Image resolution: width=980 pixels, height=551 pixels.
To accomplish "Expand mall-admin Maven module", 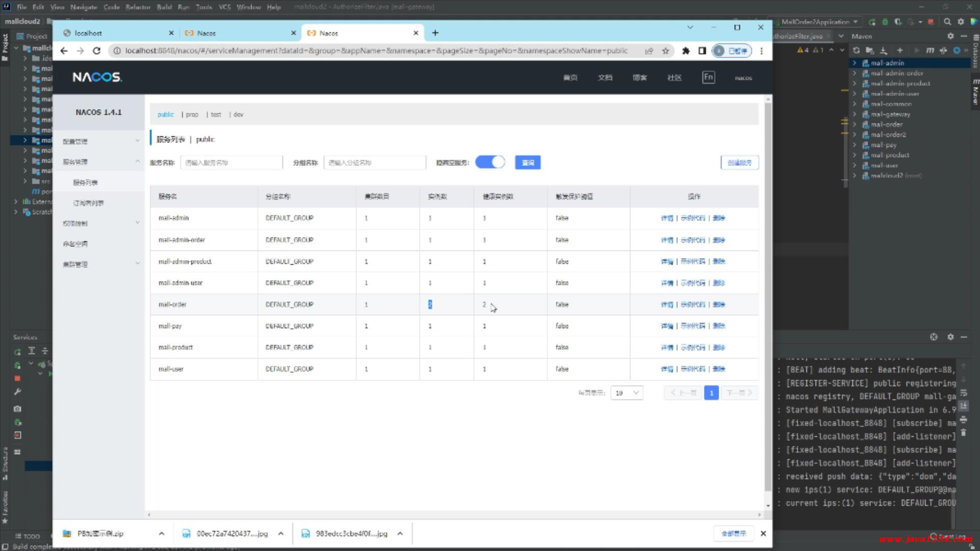I will point(854,63).
